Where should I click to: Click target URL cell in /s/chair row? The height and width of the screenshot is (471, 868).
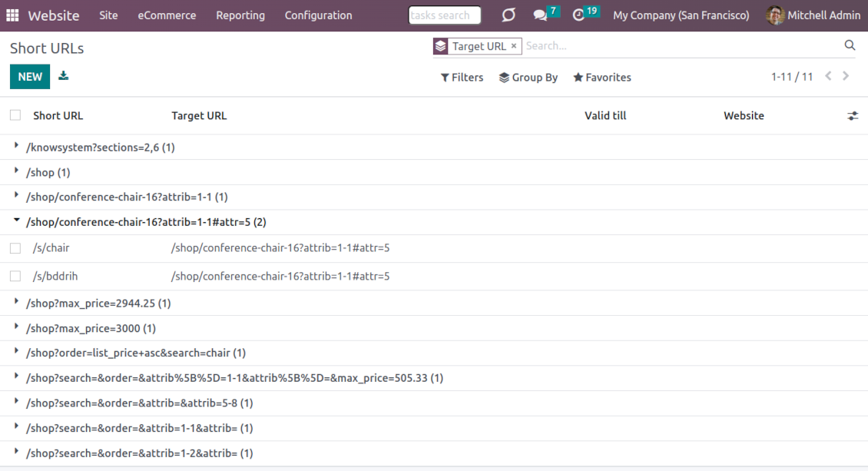coord(280,248)
